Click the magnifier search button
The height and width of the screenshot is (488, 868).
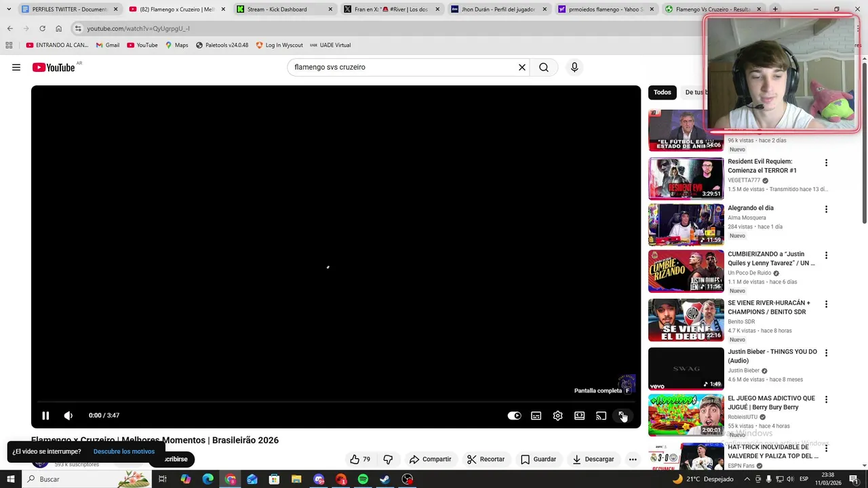click(x=544, y=67)
